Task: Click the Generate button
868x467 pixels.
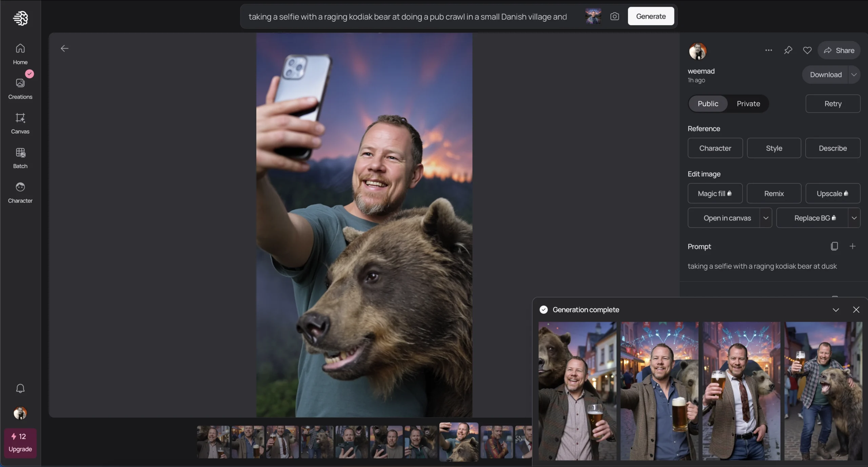Action: click(651, 16)
